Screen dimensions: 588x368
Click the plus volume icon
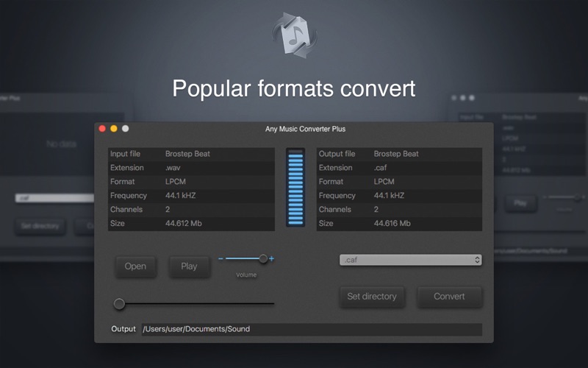[271, 259]
